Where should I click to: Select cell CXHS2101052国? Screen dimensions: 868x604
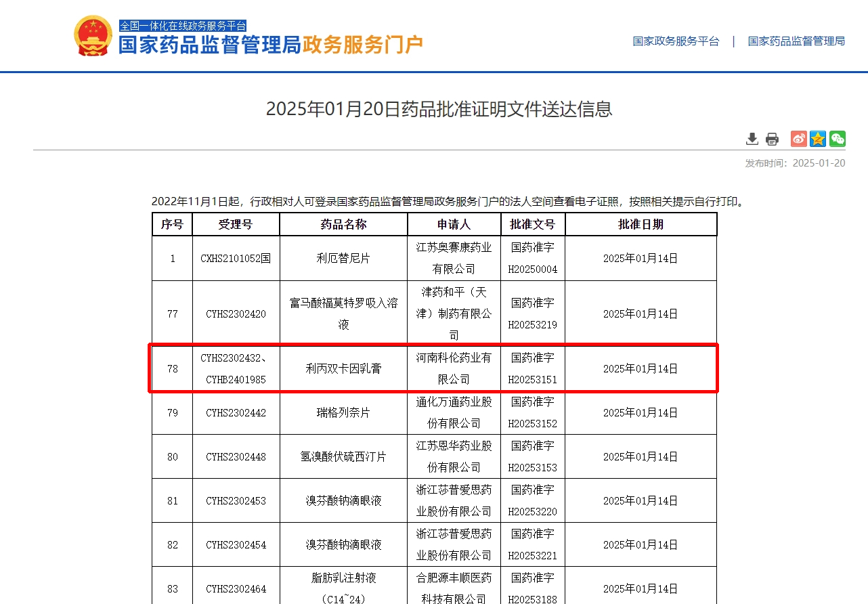(x=236, y=259)
